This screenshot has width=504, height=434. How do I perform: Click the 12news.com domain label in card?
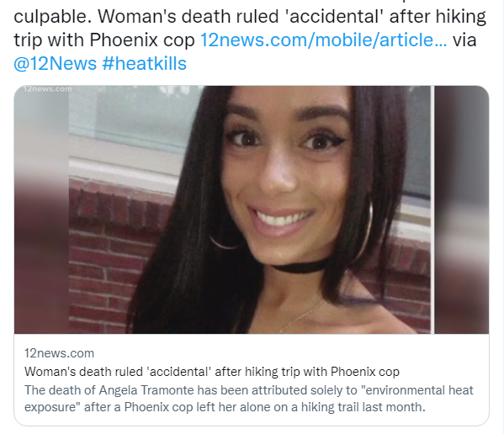(x=59, y=353)
